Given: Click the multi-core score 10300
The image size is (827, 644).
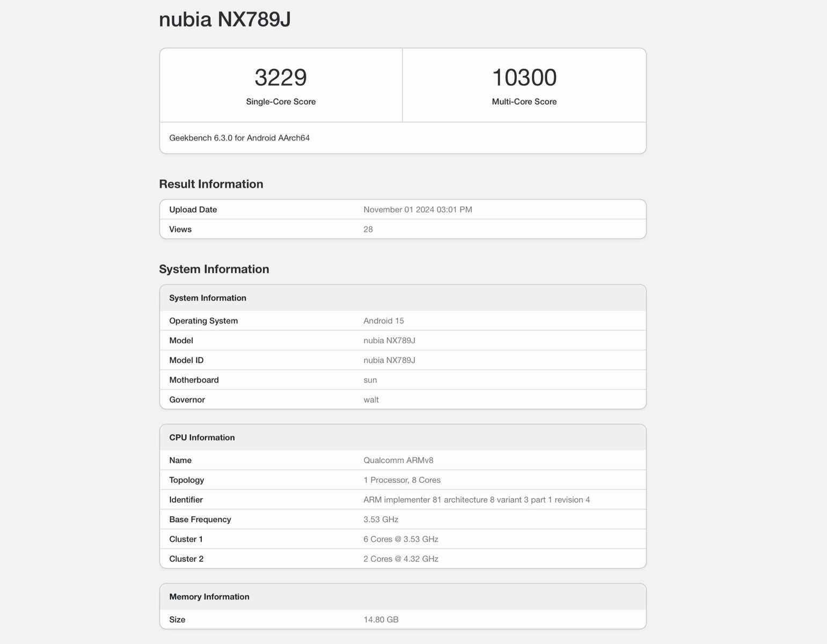Looking at the screenshot, I should [x=524, y=77].
